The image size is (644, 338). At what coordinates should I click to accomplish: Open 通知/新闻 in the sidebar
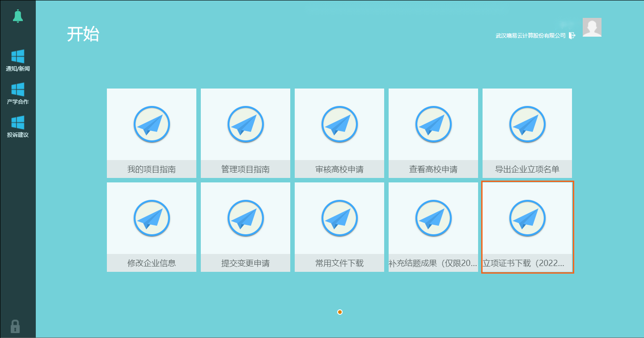[17, 61]
